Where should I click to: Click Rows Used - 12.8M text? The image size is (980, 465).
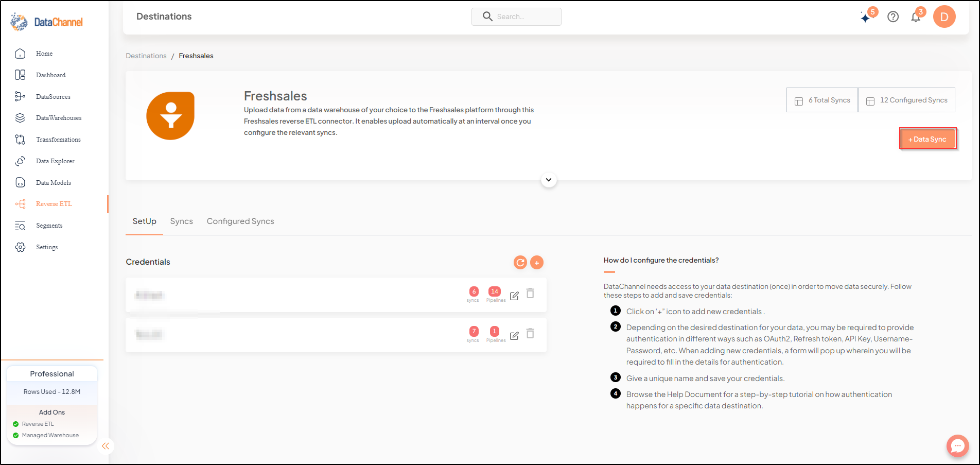(52, 392)
